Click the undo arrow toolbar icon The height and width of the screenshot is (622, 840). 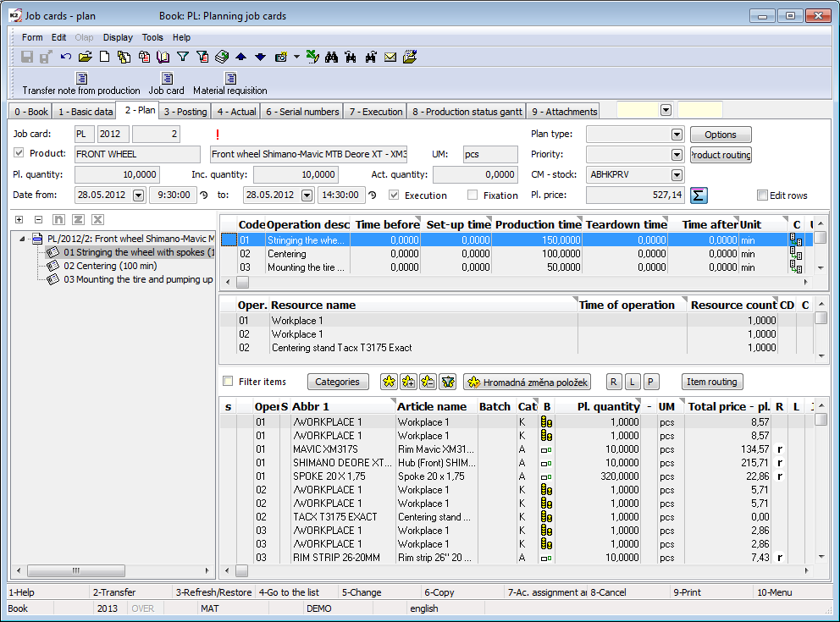(x=66, y=58)
